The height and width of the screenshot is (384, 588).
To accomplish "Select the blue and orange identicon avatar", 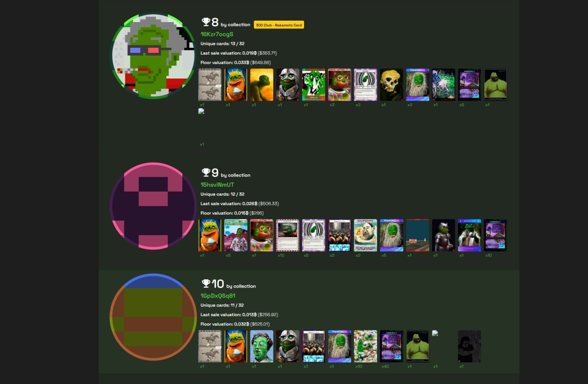I will (153, 317).
